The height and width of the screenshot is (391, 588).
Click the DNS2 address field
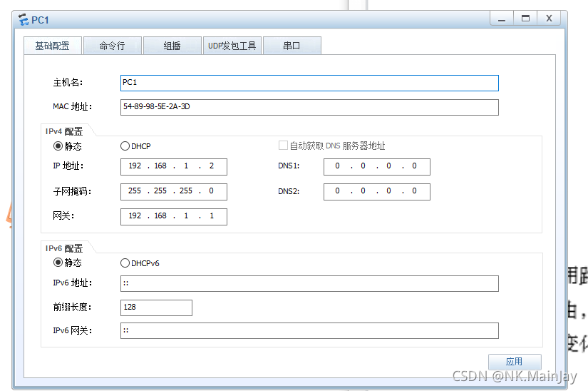[377, 192]
